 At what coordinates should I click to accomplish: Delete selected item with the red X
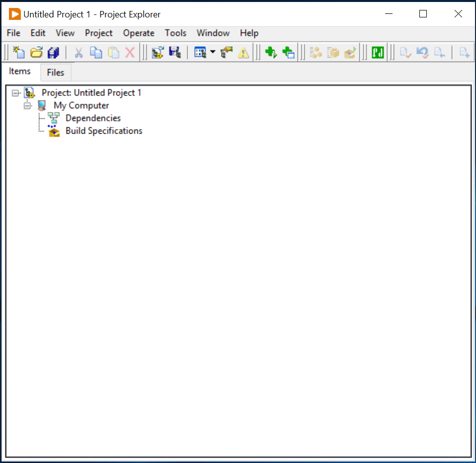click(x=130, y=52)
